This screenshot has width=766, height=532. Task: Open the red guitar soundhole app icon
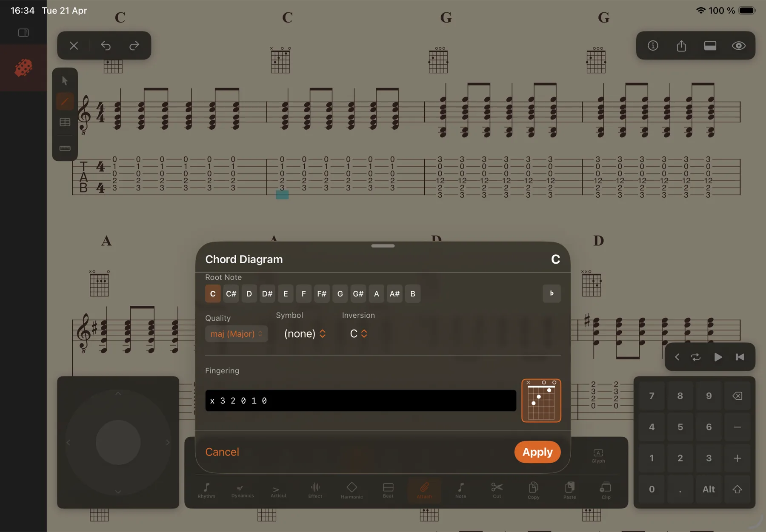pos(23,68)
